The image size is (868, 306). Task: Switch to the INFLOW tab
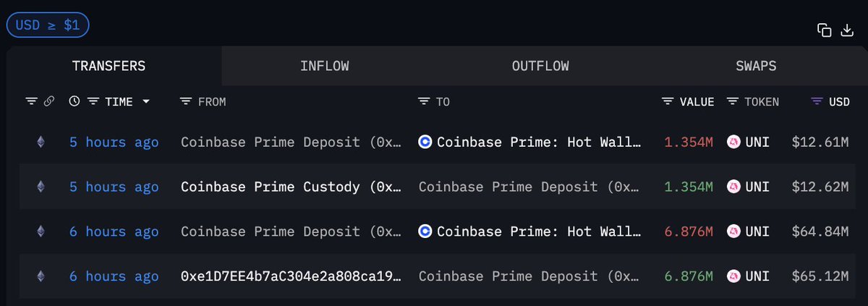tap(325, 66)
